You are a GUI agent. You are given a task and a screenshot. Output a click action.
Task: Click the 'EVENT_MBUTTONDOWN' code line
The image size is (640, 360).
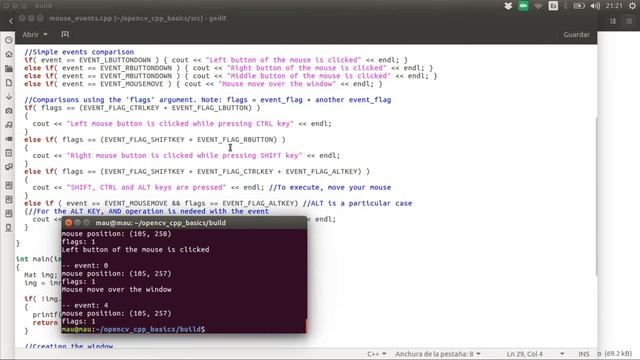231,76
